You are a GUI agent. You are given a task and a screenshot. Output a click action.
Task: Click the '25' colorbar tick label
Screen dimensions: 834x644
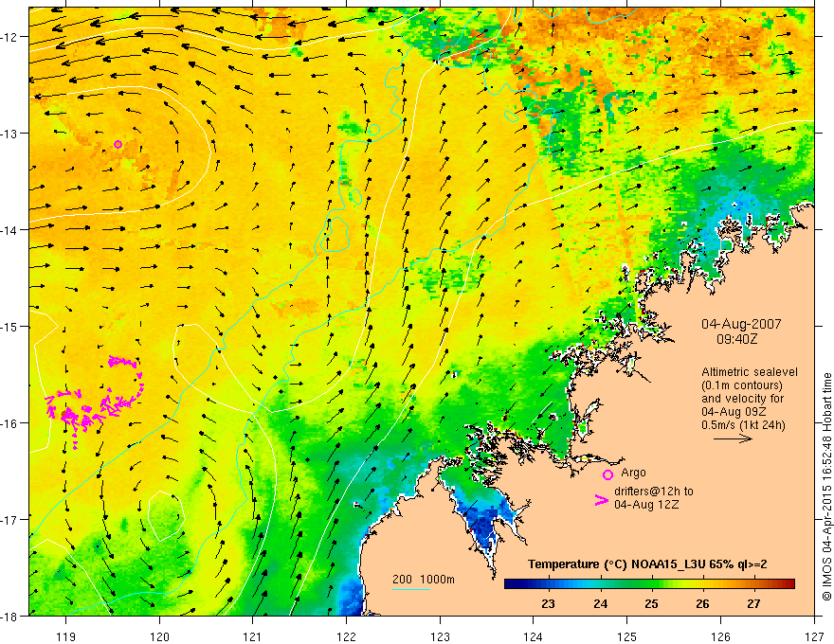tap(652, 603)
